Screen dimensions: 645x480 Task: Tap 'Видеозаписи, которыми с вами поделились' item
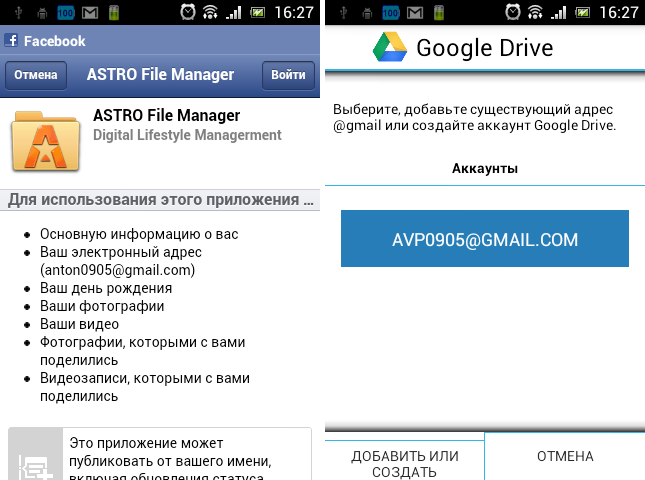(x=145, y=387)
